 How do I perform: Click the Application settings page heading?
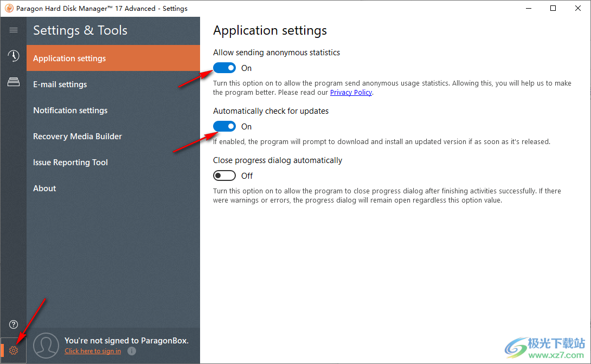270,30
